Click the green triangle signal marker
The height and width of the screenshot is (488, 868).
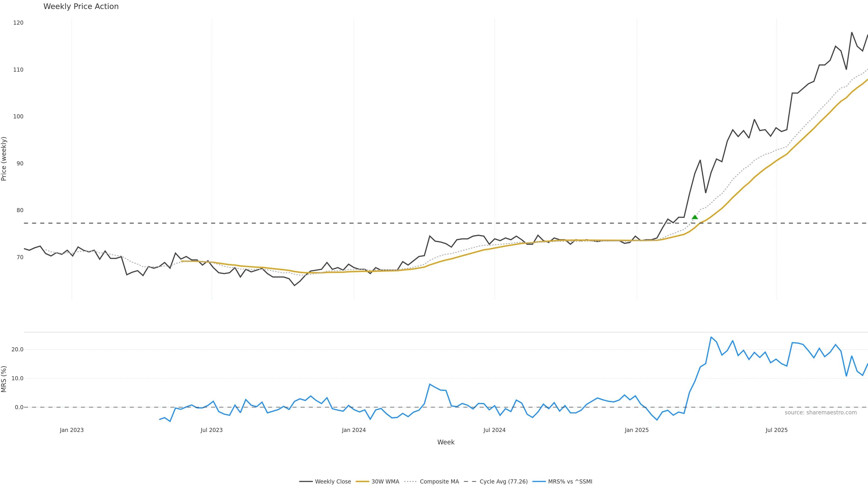(695, 217)
